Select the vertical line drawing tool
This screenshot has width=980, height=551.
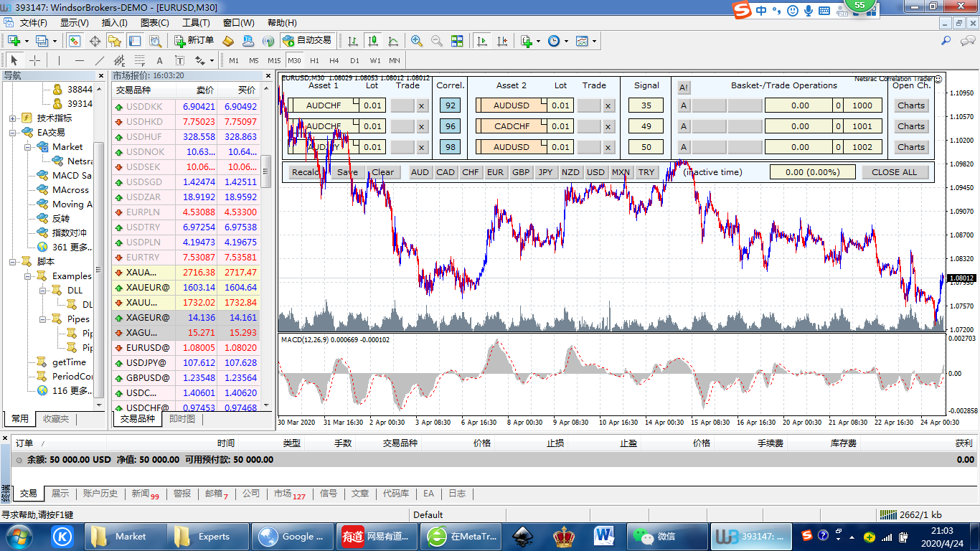click(59, 60)
